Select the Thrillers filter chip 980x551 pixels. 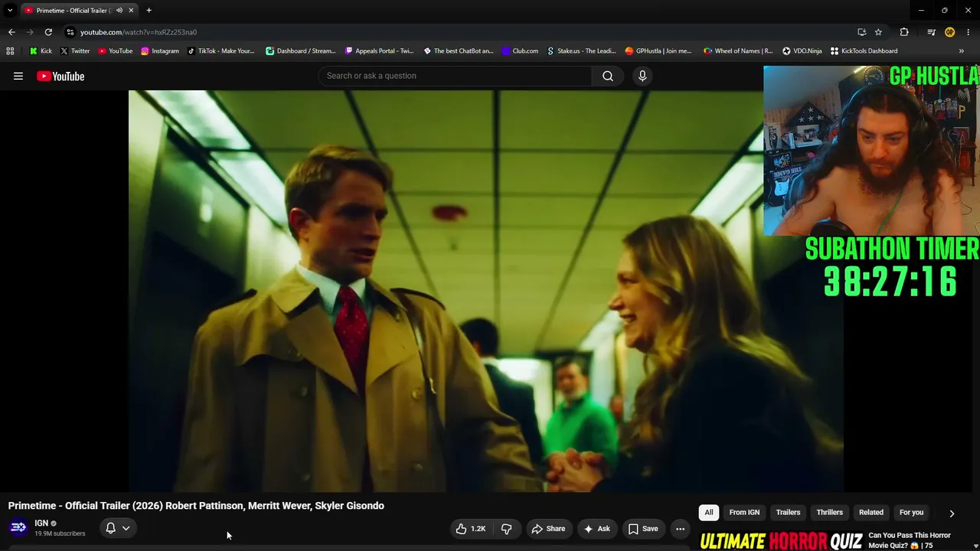coord(829,513)
